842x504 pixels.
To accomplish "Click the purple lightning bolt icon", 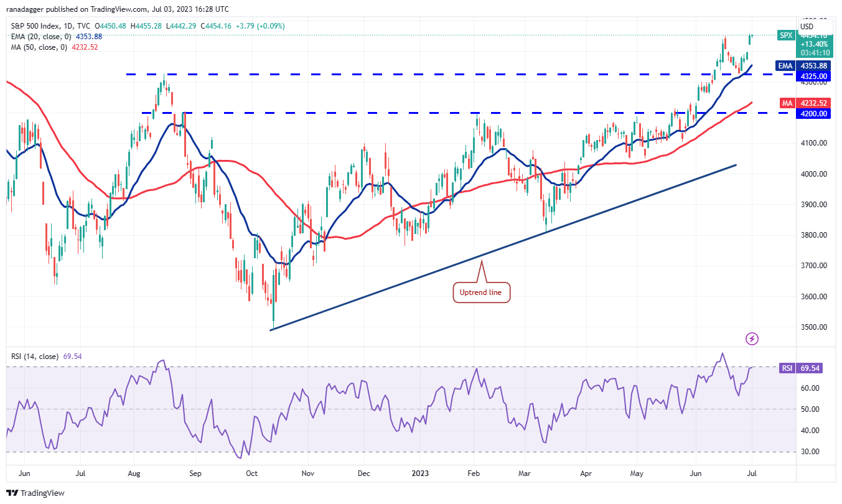I will [x=752, y=338].
